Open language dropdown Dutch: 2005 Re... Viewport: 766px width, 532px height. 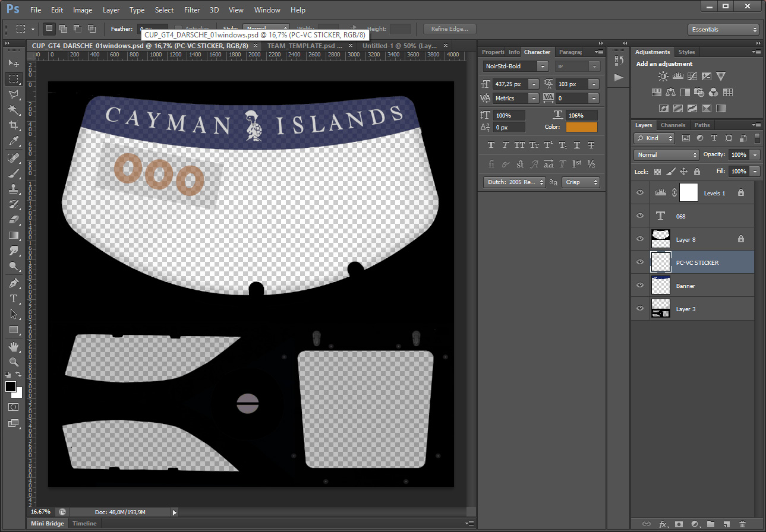(x=513, y=182)
